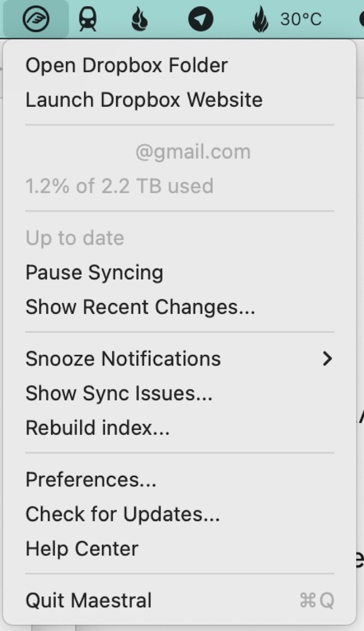Quit Maestral from the menu
Screen dimensions: 364x631
(x=89, y=600)
